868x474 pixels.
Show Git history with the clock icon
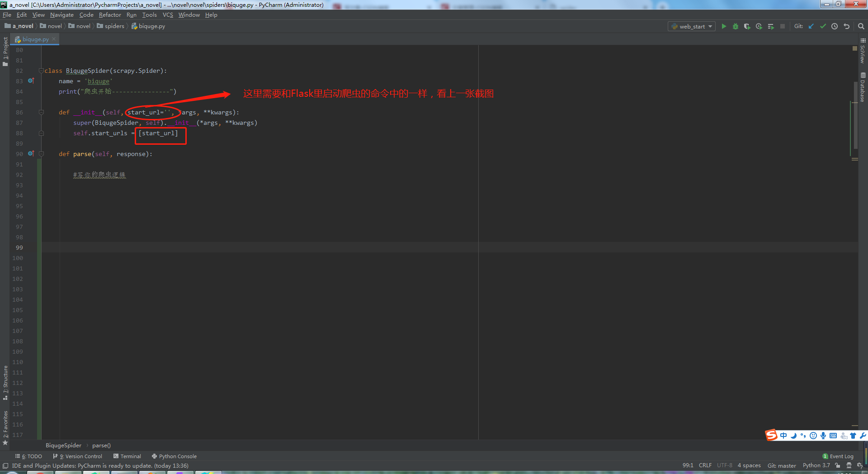tap(835, 26)
